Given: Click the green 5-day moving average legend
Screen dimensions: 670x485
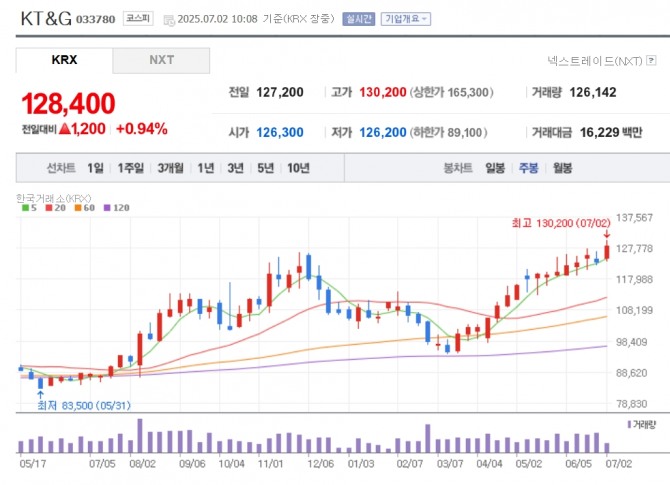Looking at the screenshot, I should pos(29,208).
